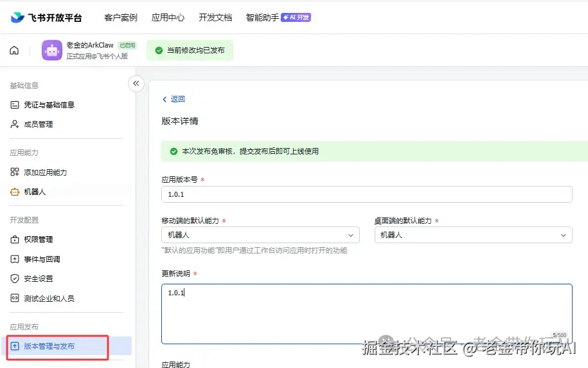
Task: Click the AI 开发 badge
Action: pos(296,17)
